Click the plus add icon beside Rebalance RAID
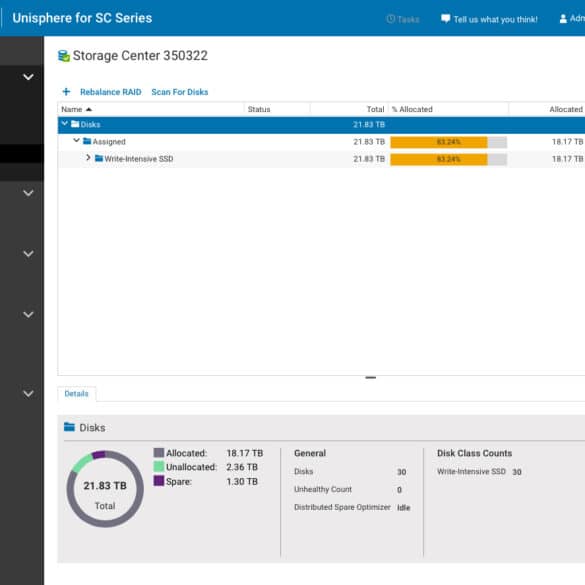 [66, 92]
